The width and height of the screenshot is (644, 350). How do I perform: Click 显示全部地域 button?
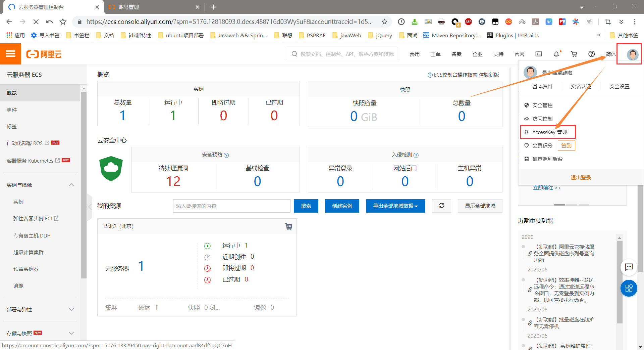tap(480, 206)
